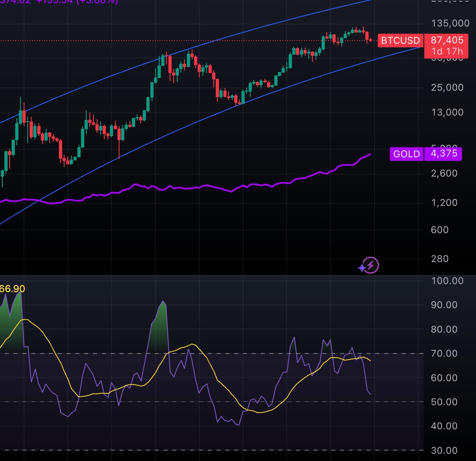
Task: Click the 66.90 RSI indicator value
Action: tap(12, 288)
